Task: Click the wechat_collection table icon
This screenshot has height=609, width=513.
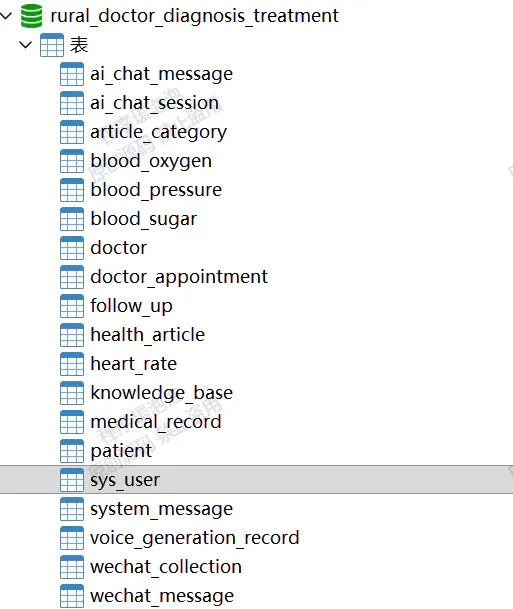Action: [x=72, y=567]
